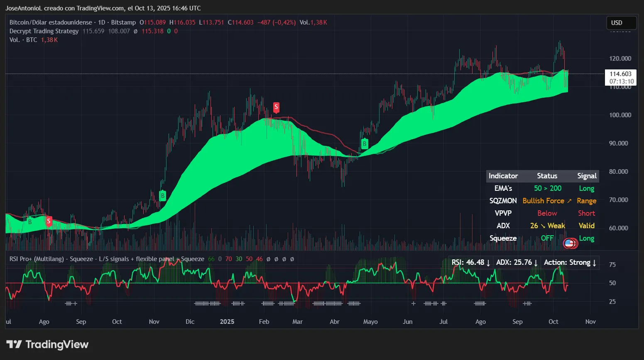Screen dimensions: 644x360
Task: Select the "Signal" column header
Action: (586, 176)
